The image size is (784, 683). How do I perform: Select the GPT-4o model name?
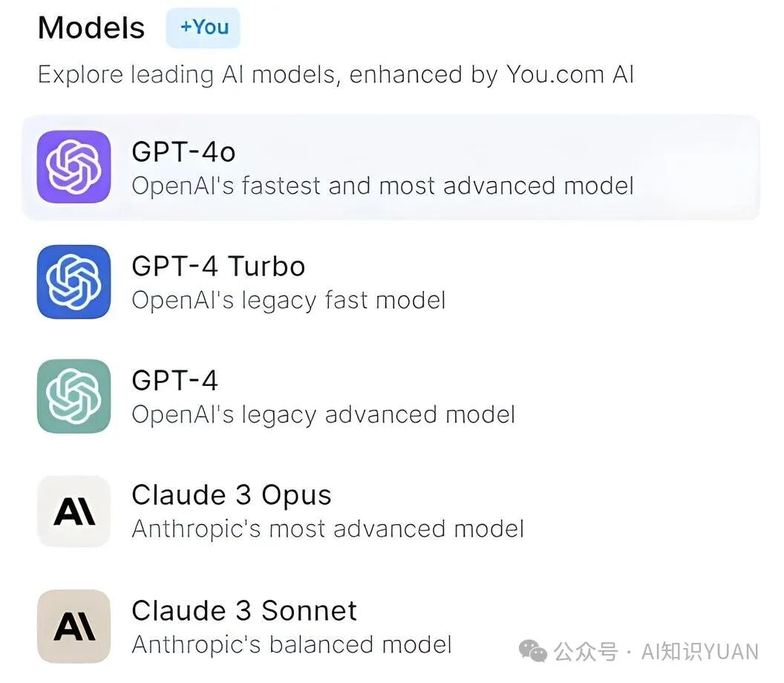tap(183, 151)
